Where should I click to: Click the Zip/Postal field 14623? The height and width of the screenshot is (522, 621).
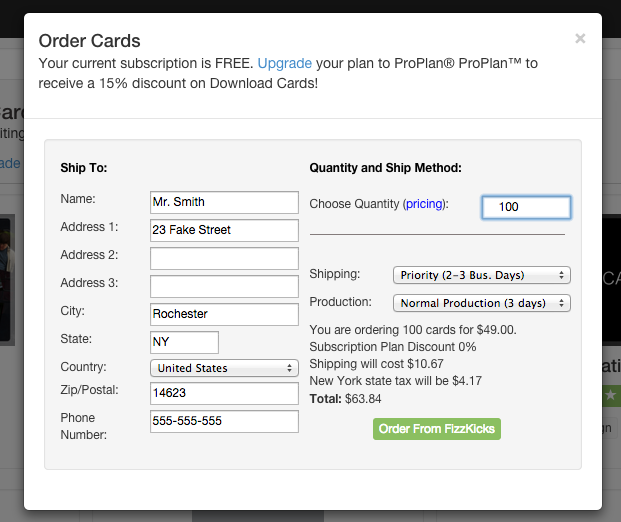click(224, 393)
